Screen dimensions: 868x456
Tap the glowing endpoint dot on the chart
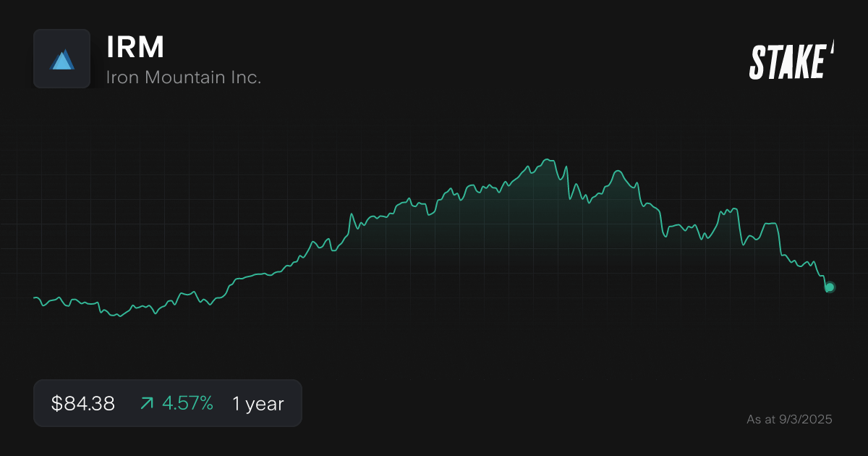pyautogui.click(x=829, y=287)
